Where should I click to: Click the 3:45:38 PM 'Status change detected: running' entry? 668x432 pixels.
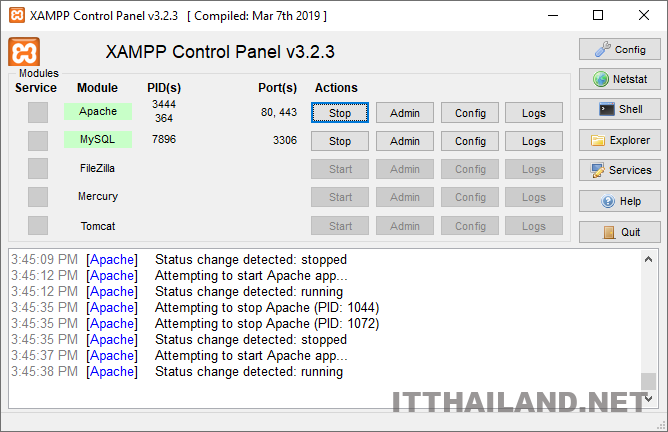177,372
